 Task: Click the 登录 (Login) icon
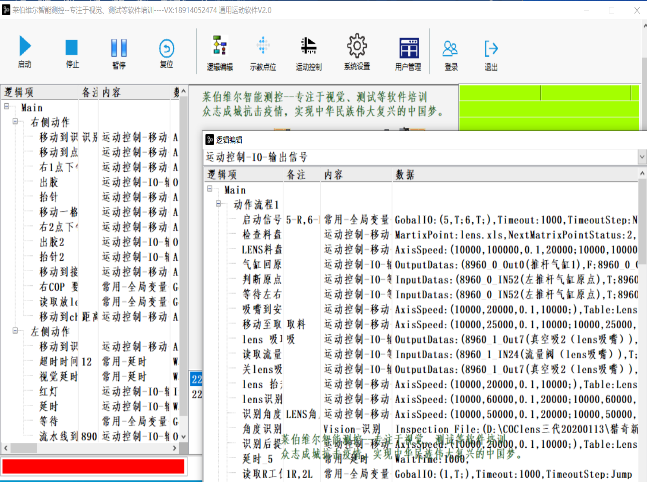pyautogui.click(x=451, y=47)
